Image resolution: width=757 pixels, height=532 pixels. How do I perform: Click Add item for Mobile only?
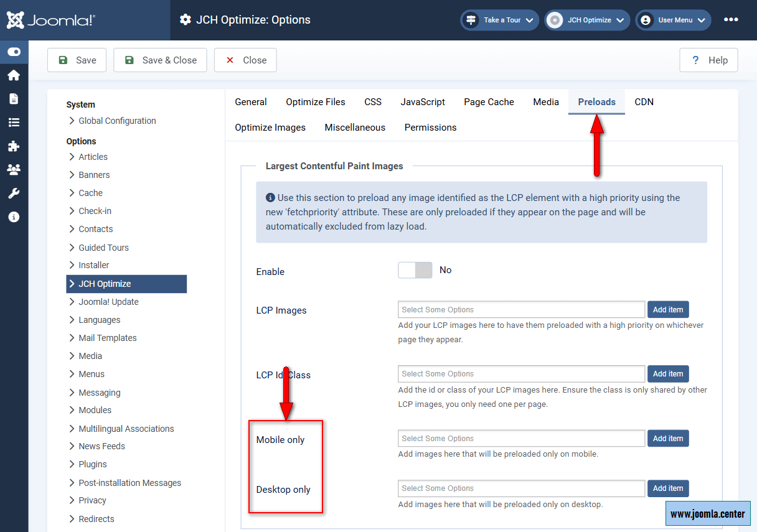coord(667,439)
